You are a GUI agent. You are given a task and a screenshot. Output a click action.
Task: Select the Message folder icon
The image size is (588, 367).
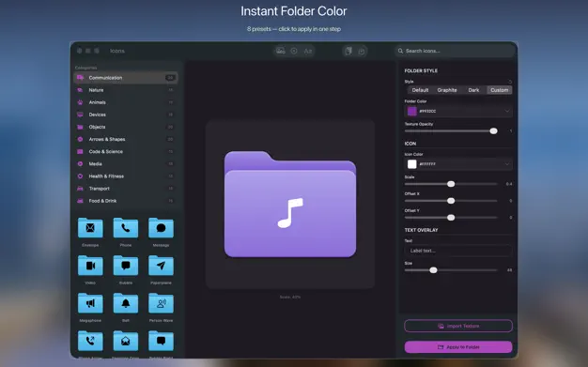tap(161, 227)
